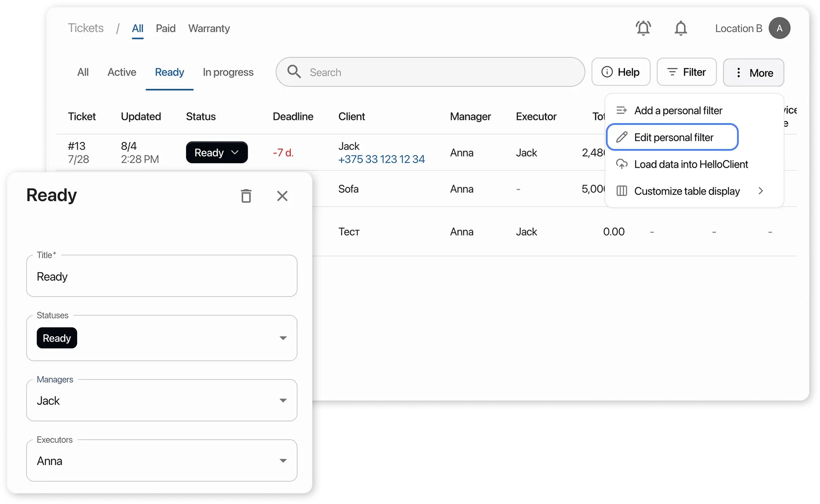The image size is (820, 504).
Task: Open Executors dropdown showing Anna
Action: point(282,461)
